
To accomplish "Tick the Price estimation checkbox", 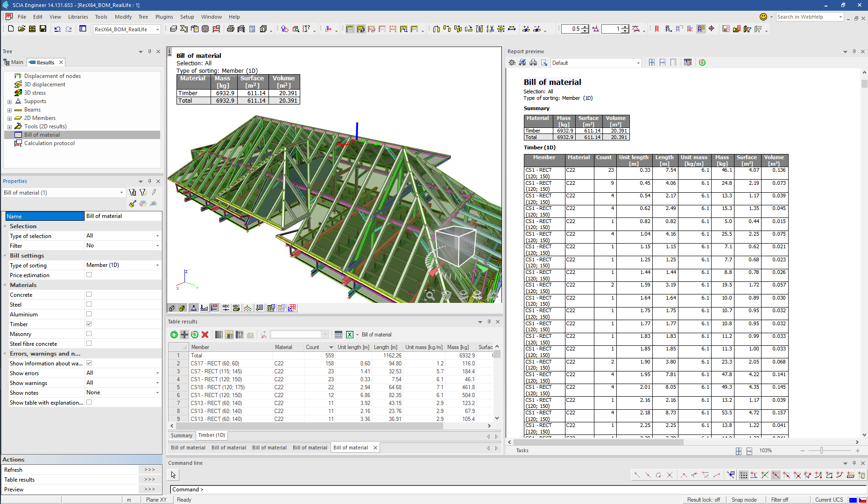I will 89,275.
